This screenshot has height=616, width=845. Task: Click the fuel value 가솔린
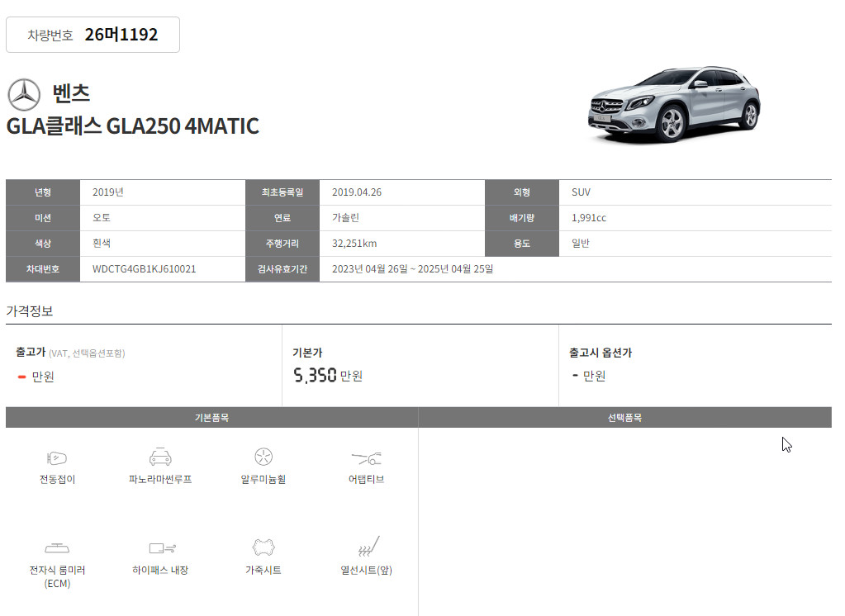click(x=345, y=218)
